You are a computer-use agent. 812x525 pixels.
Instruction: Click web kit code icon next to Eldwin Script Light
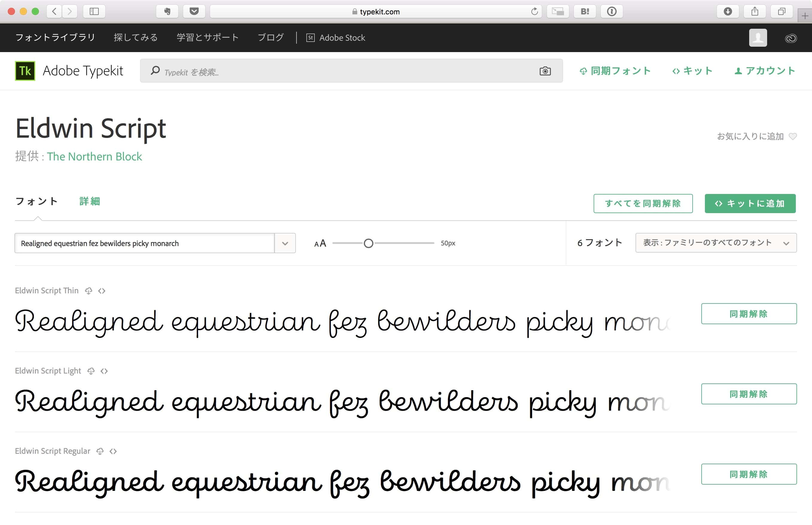[104, 371]
